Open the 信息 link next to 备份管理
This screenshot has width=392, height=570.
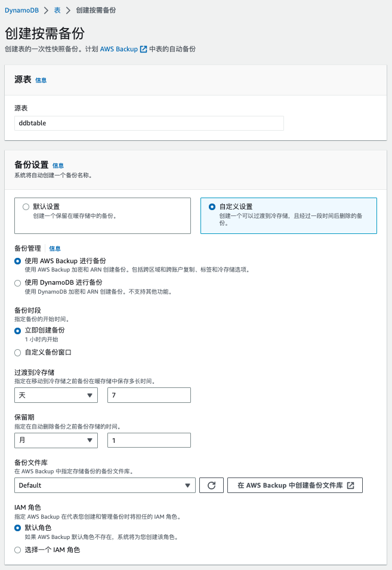[54, 249]
